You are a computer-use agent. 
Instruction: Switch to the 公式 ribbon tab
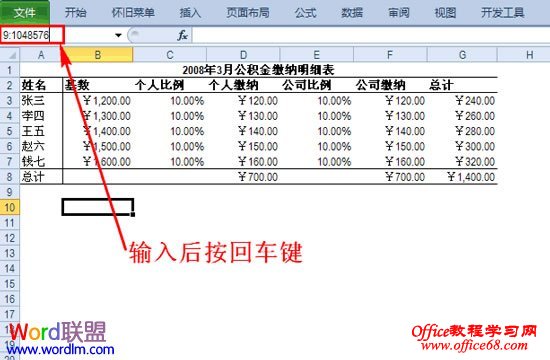[x=305, y=13]
